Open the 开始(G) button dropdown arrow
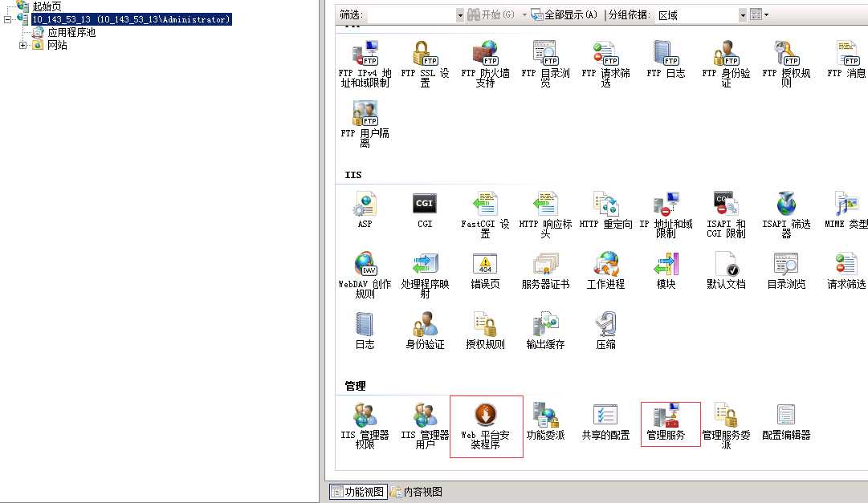Viewport: 868px width, 503px height. click(x=524, y=15)
